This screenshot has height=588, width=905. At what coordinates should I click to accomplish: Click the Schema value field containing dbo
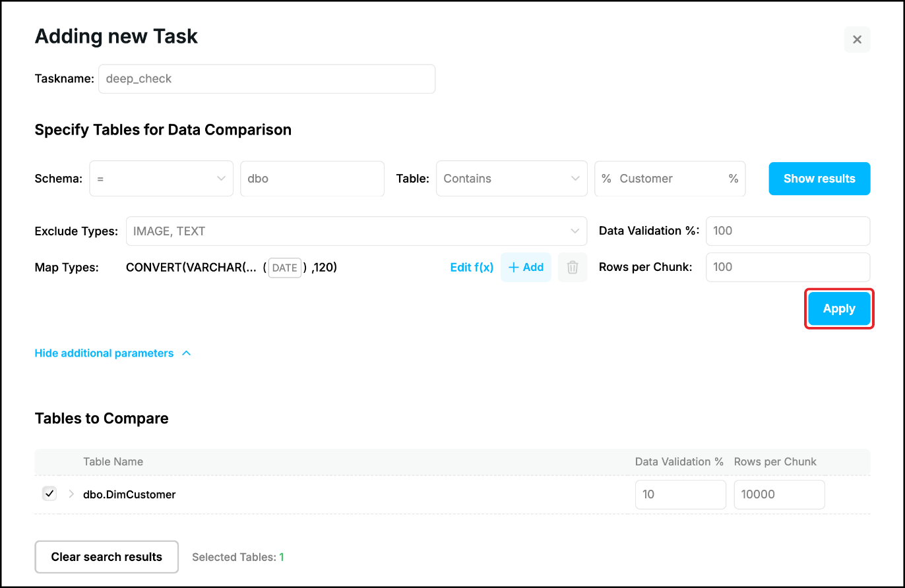pos(312,179)
